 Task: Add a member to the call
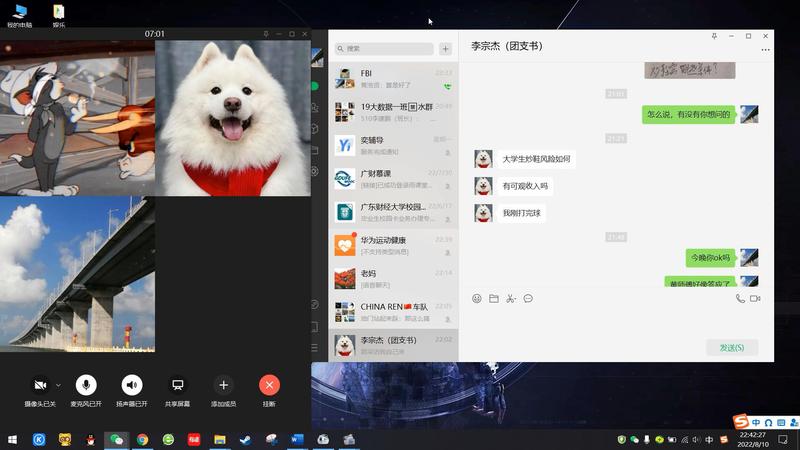(223, 385)
